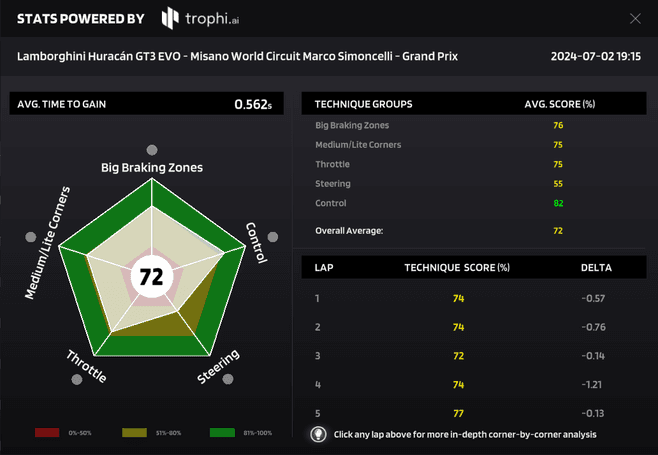Image resolution: width=658 pixels, height=455 pixels.
Task: Click the gray dot near Steering axis
Action: tap(228, 379)
